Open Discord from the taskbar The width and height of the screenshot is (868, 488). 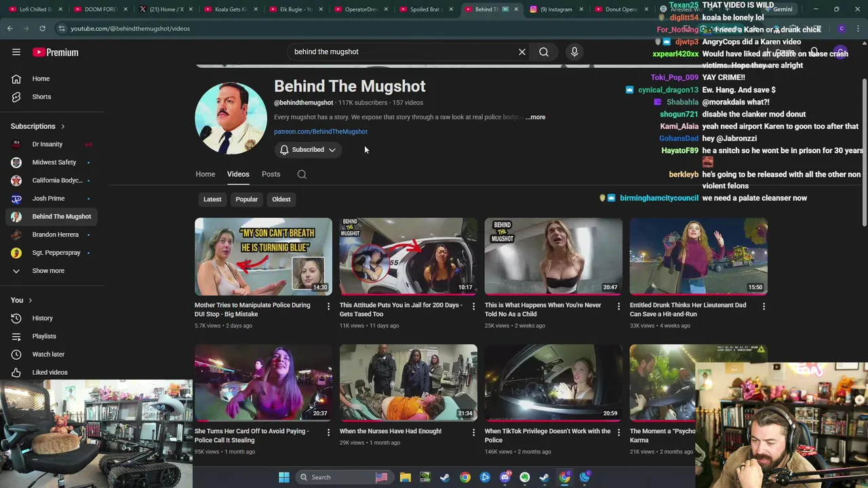(505, 477)
